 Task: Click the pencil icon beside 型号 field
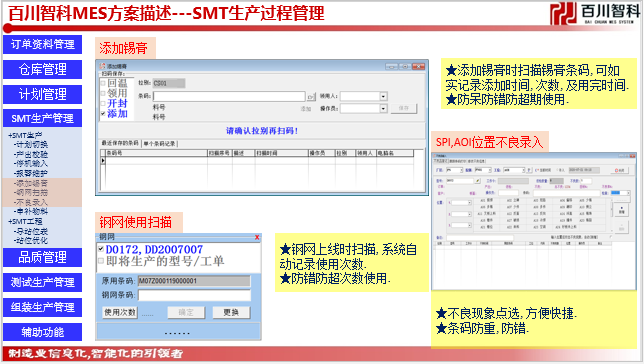click(478, 181)
